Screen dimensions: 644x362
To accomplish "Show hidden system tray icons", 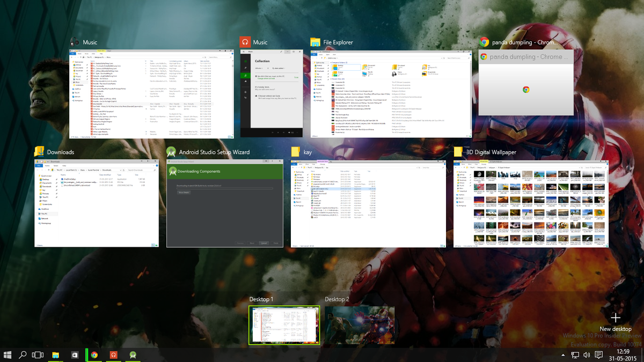I will (563, 355).
